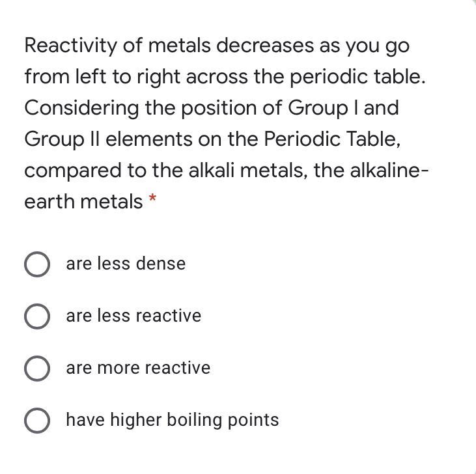
Task: Select the 'are less dense' radio button
Action: pyautogui.click(x=37, y=264)
